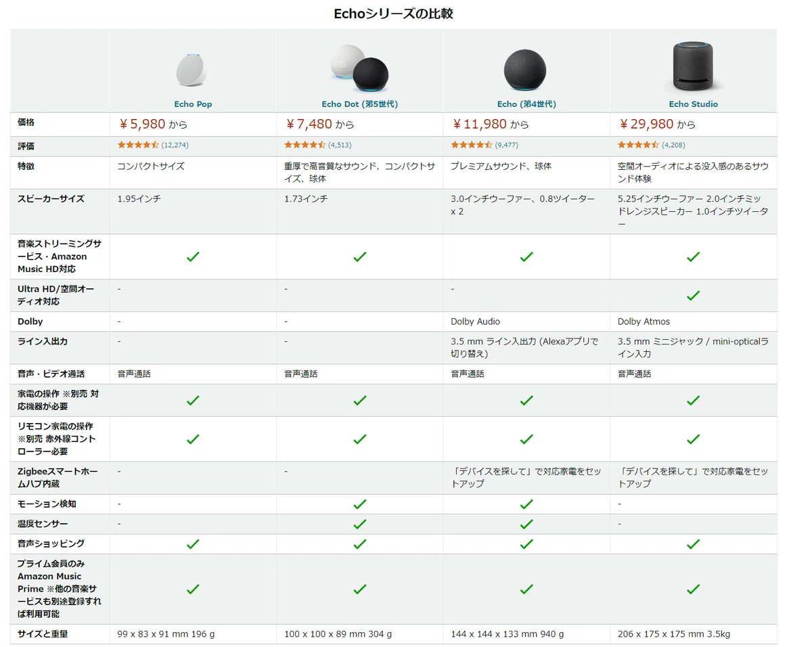Click Echo Pop's 音声ショッピング checkmark

tap(193, 543)
